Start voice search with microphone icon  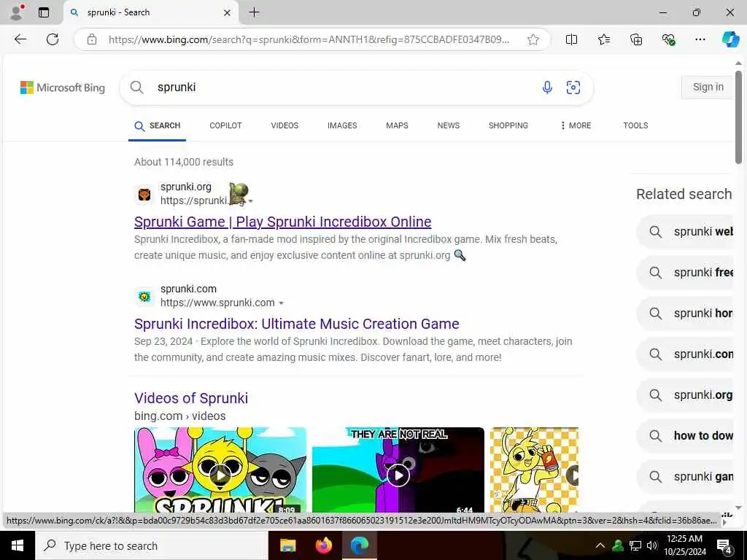coord(547,87)
